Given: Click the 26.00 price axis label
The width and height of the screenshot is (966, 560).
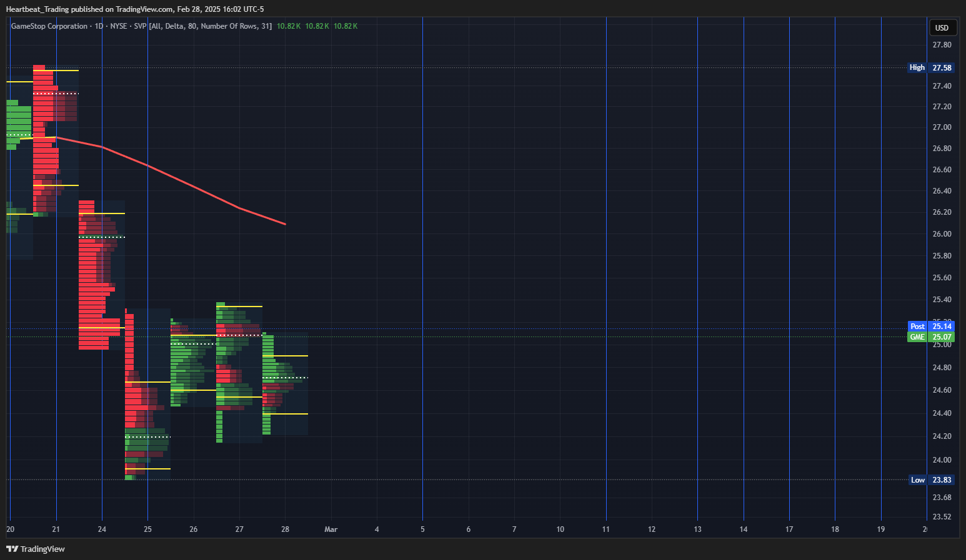Looking at the screenshot, I should 942,234.
